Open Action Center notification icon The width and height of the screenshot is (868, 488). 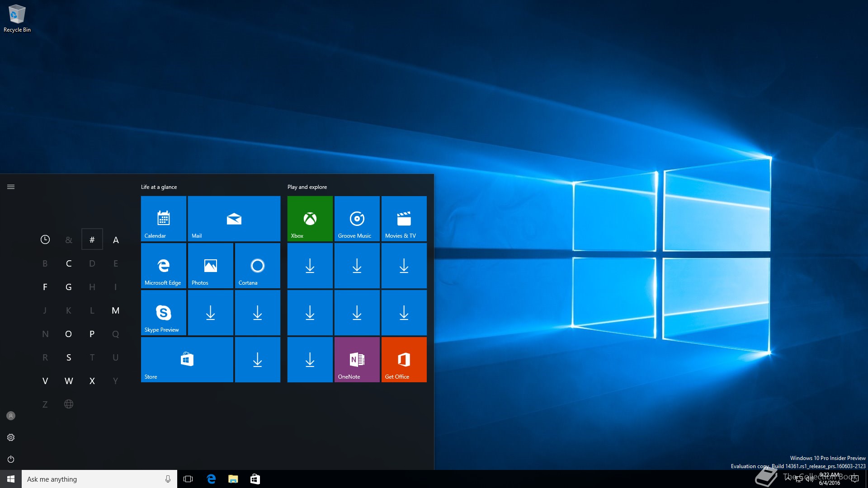coord(855,479)
